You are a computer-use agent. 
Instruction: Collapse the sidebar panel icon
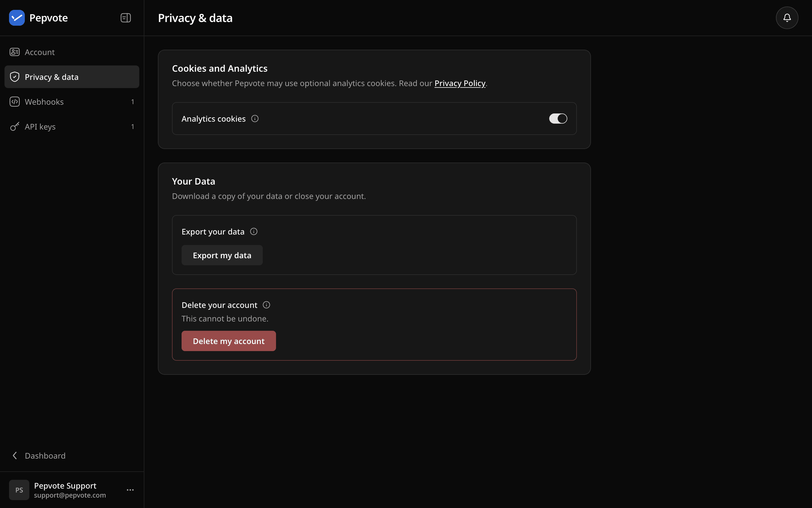coord(125,18)
